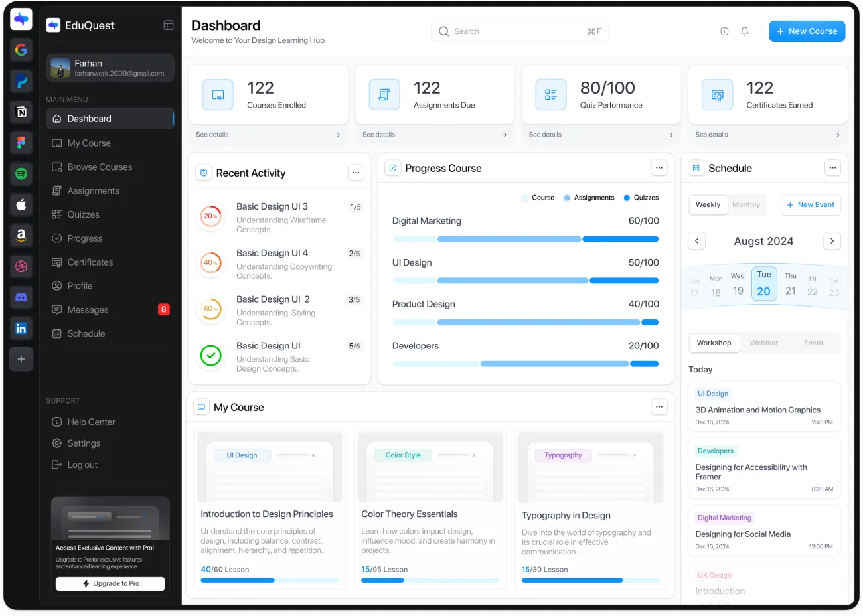Viewport: 863px width, 616px height.
Task: Click the New Event button
Action: tap(811, 205)
